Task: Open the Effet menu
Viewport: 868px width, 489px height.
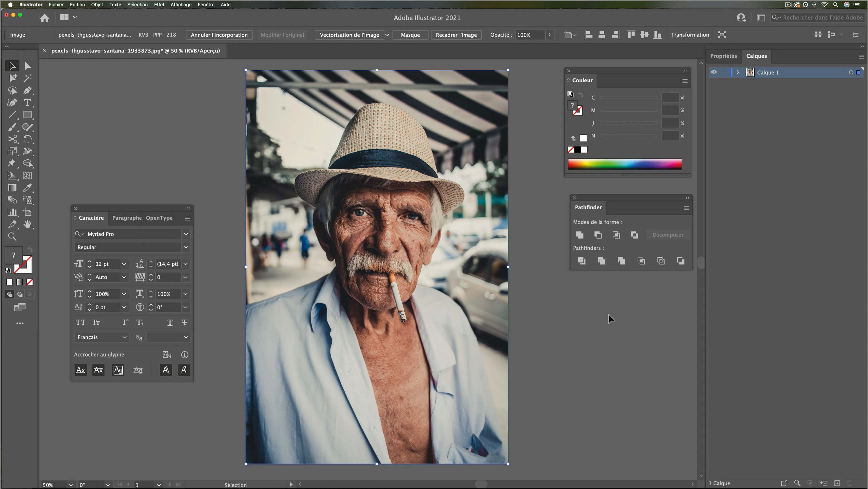Action: tap(159, 5)
